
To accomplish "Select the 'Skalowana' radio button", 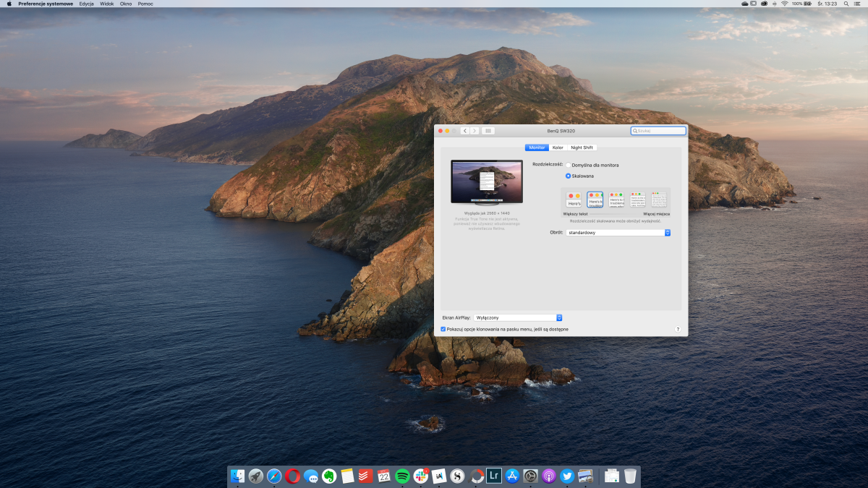I will (x=568, y=176).
